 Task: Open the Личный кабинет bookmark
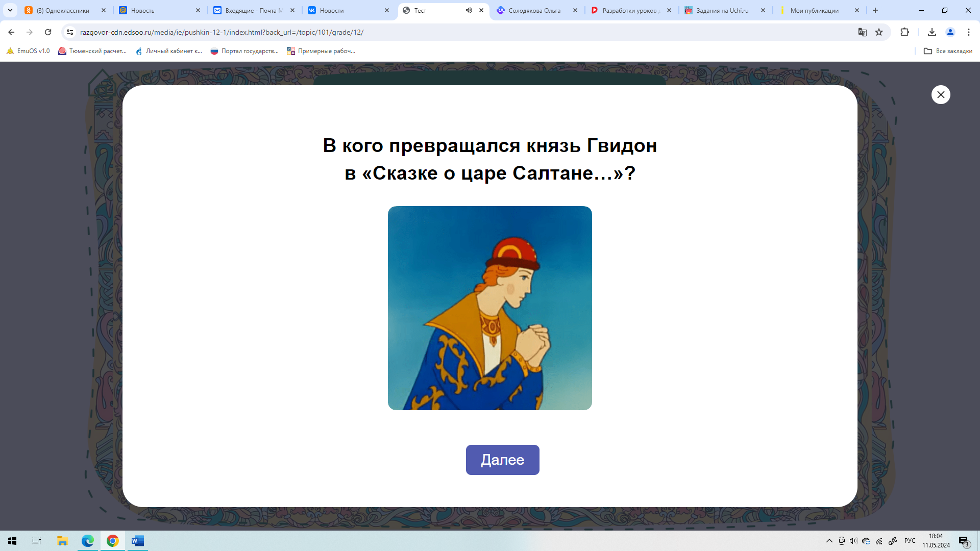tap(169, 51)
